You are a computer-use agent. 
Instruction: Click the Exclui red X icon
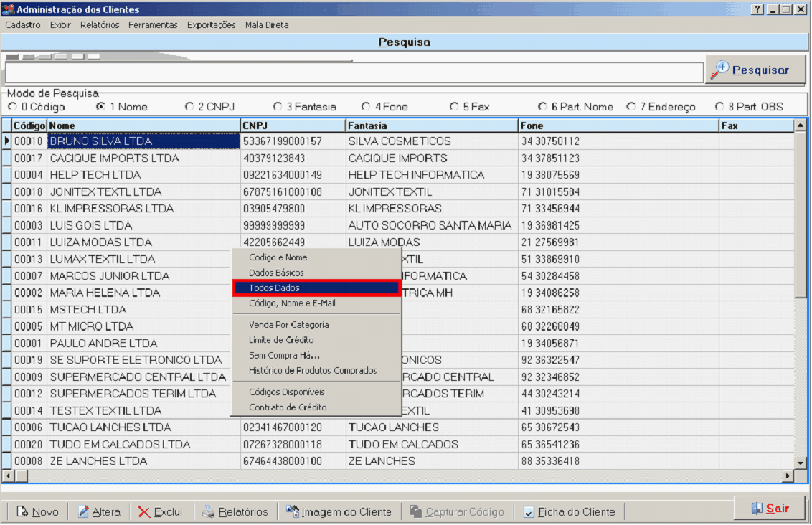pos(144,512)
